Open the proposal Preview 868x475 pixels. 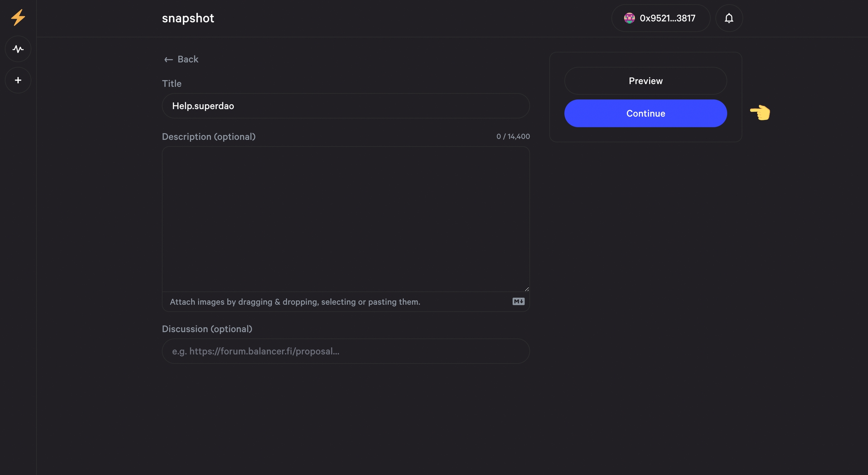tap(645, 81)
